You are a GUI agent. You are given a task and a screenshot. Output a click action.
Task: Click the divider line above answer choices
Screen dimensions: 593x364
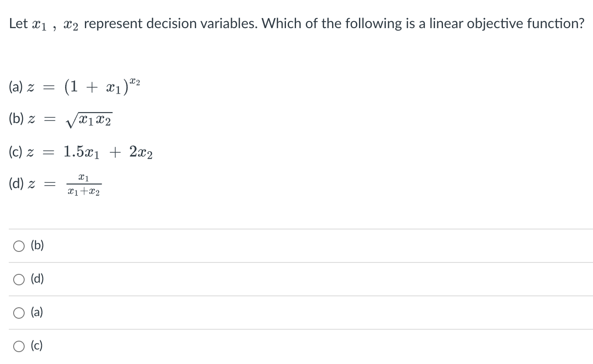pos(296,229)
